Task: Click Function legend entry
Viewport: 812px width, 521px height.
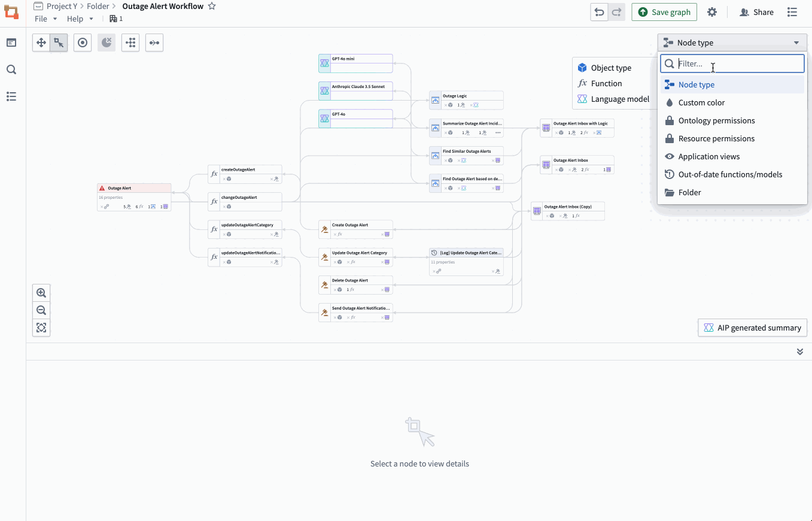Action: click(600, 83)
